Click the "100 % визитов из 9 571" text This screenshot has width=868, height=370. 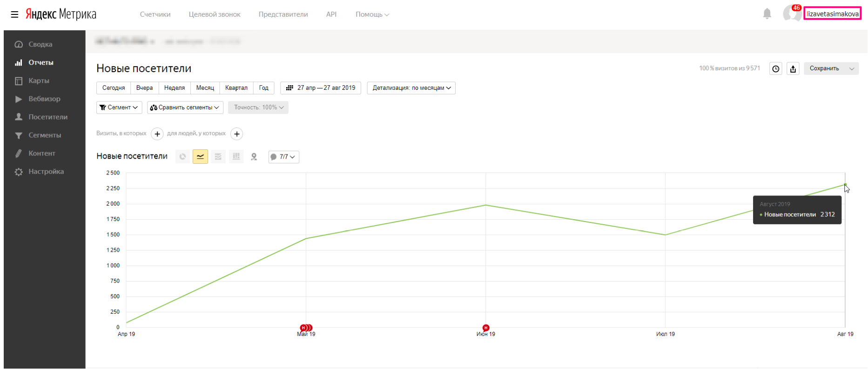click(729, 68)
